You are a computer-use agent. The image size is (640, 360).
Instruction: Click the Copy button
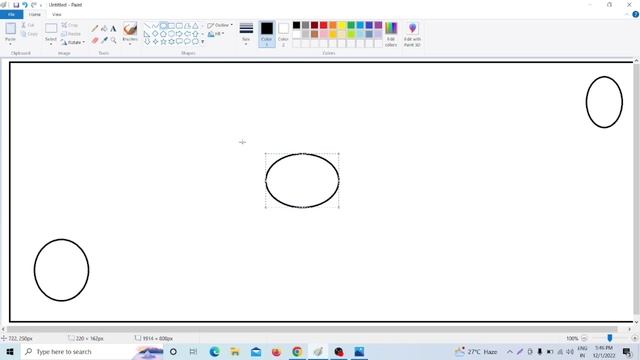coord(29,34)
